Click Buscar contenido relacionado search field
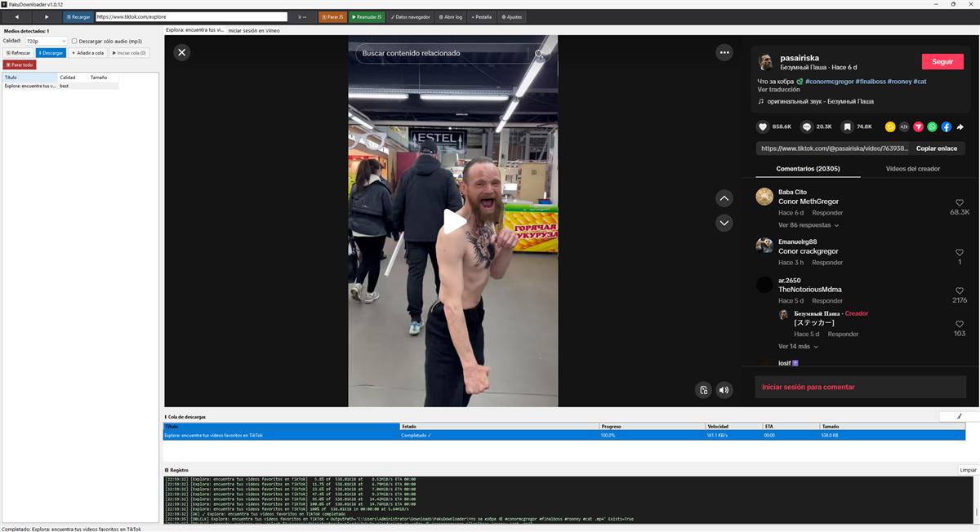980x532 pixels. [441, 53]
